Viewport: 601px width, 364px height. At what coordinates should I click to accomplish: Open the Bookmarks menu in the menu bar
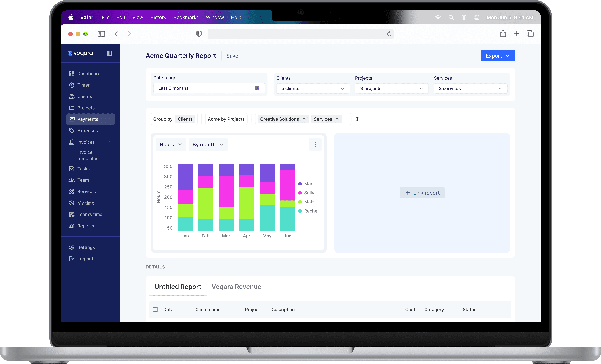(186, 17)
